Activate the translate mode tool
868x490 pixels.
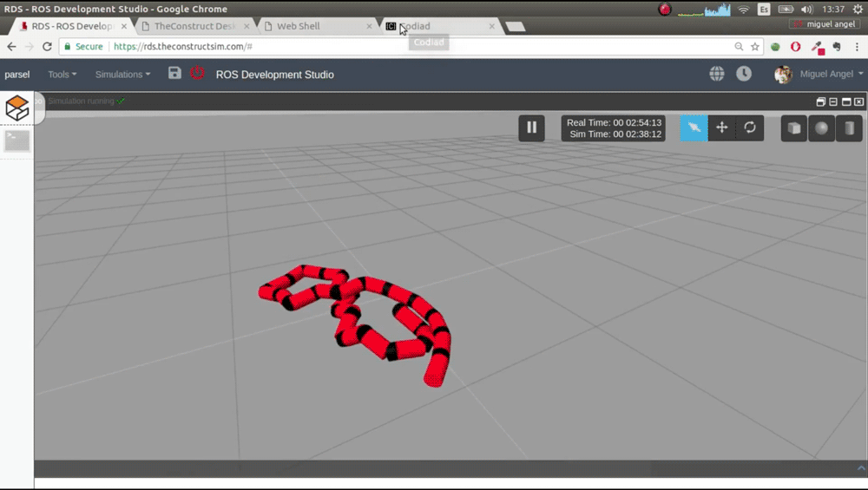pyautogui.click(x=722, y=127)
